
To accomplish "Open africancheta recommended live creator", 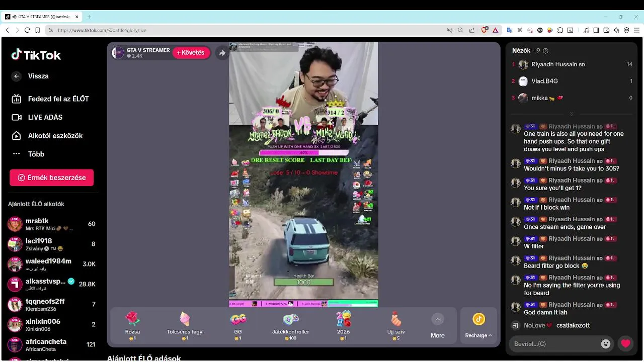I will coord(52,345).
